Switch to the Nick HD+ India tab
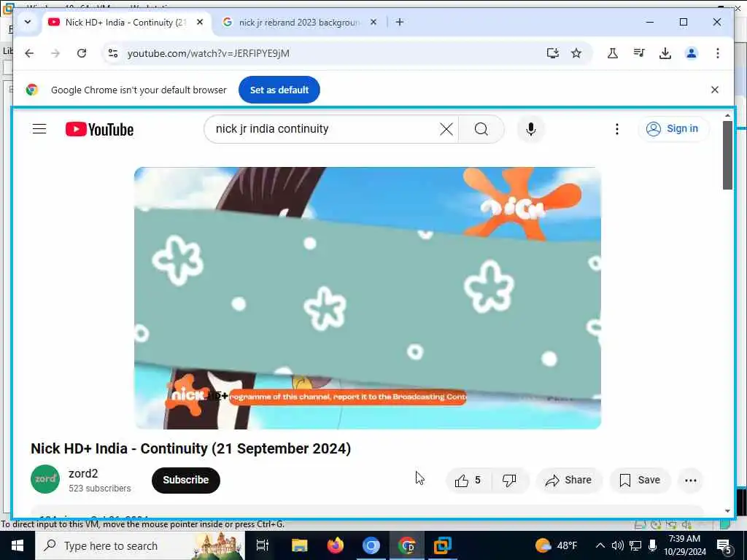Screen dimensions: 747x560 125,23
